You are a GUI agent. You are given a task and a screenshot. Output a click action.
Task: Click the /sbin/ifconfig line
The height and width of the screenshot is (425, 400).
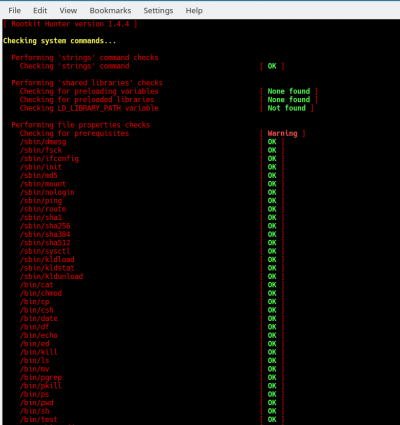[49, 159]
